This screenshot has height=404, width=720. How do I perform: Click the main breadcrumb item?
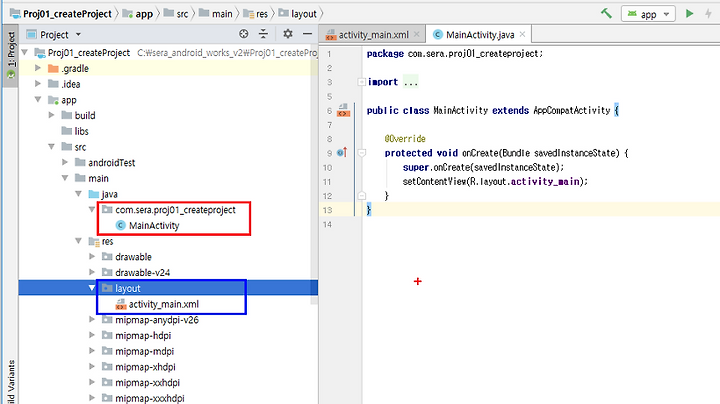pyautogui.click(x=216, y=14)
